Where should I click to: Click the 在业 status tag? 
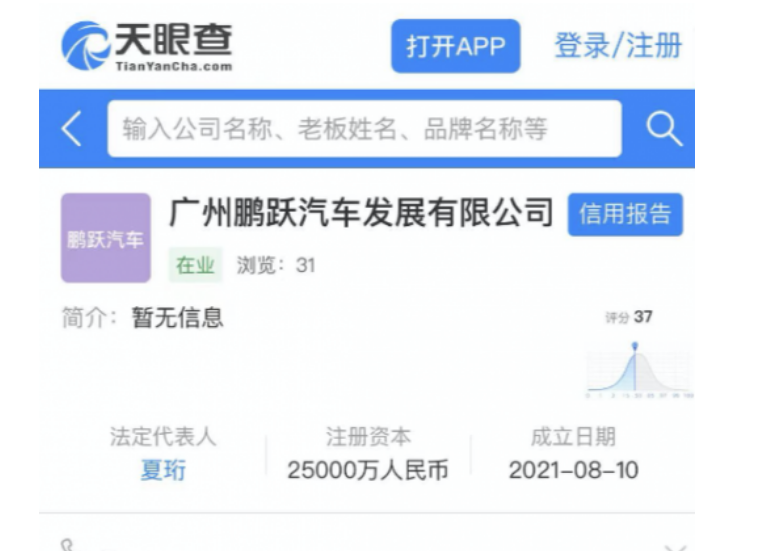click(195, 265)
